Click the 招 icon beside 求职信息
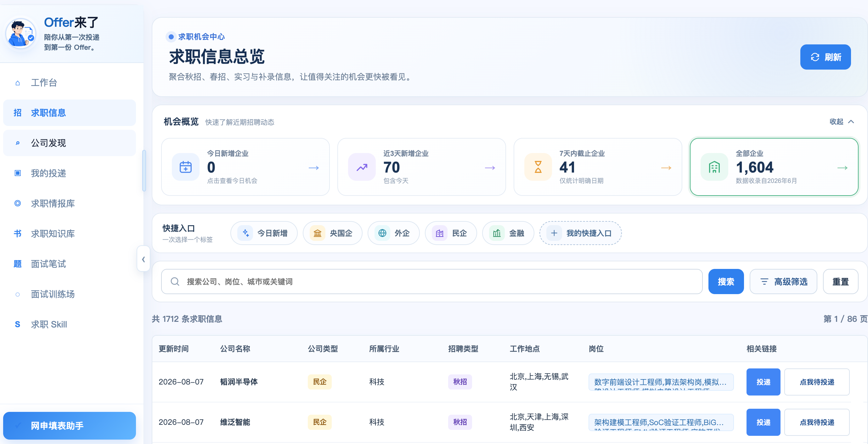Screen dimensions: 868x444 18,113
